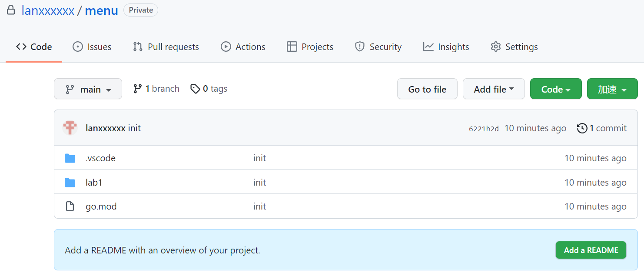Click the .vscode folder icon

(70, 158)
